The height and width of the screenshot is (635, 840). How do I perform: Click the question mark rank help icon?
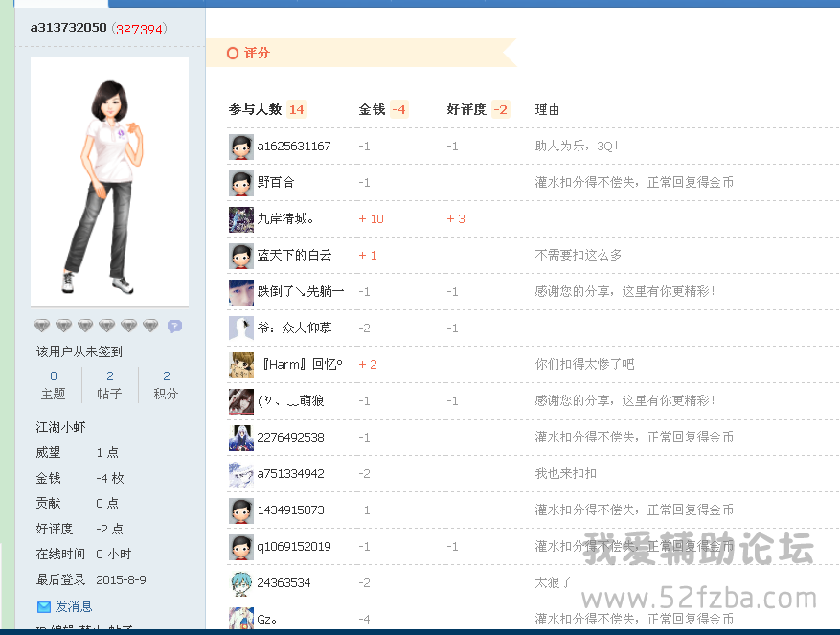coord(174,327)
